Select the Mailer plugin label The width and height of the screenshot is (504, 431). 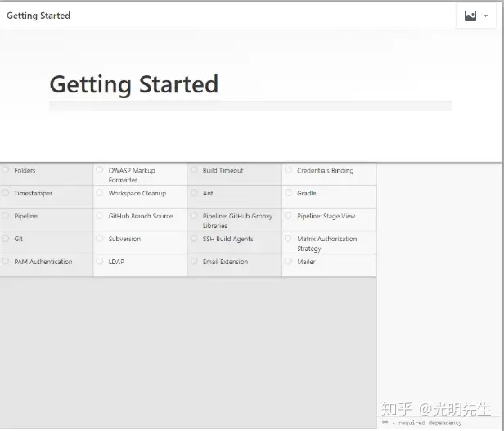tap(306, 262)
